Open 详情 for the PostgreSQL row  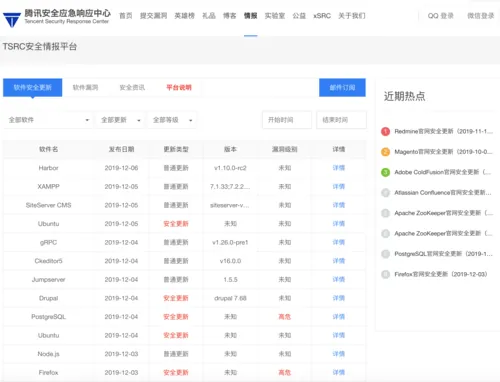tap(339, 317)
